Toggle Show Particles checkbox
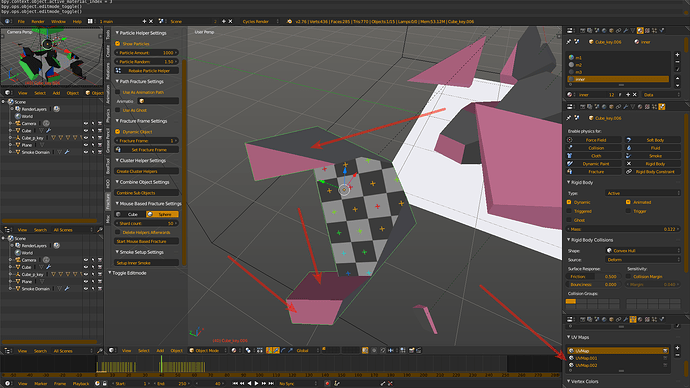 point(117,44)
